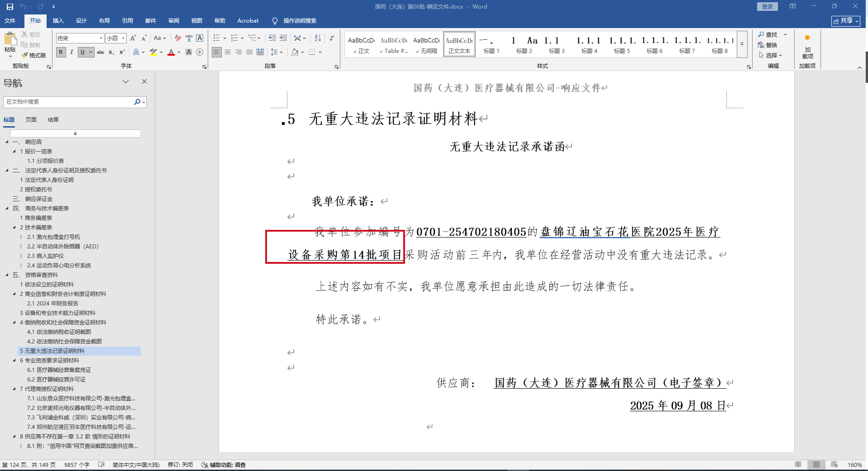The width and height of the screenshot is (868, 471).
Task: Right-align the paragraph
Action: (238, 52)
